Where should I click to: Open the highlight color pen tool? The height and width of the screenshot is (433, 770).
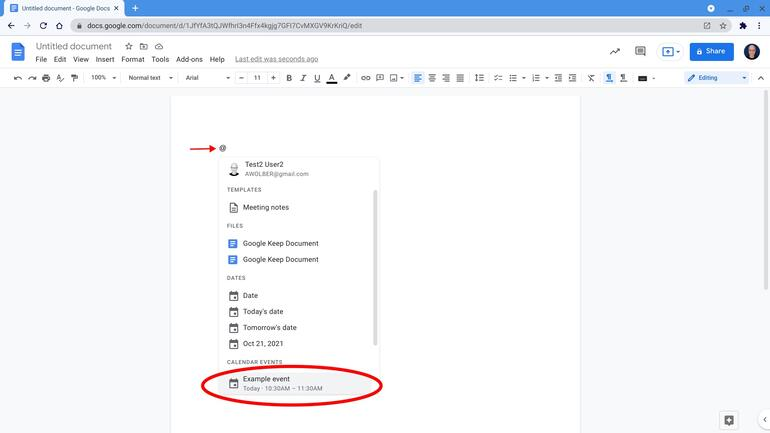347,78
